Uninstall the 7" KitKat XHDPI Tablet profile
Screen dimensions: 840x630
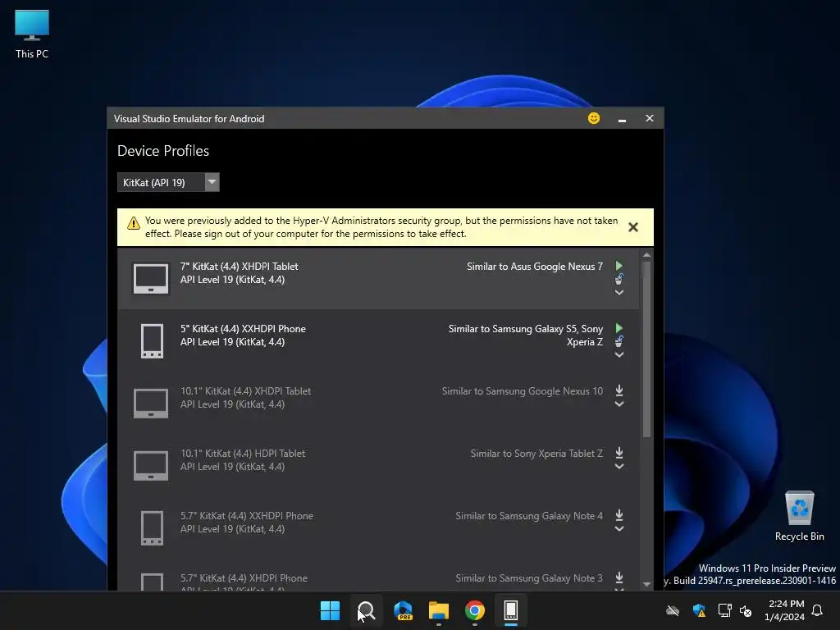[x=619, y=279]
